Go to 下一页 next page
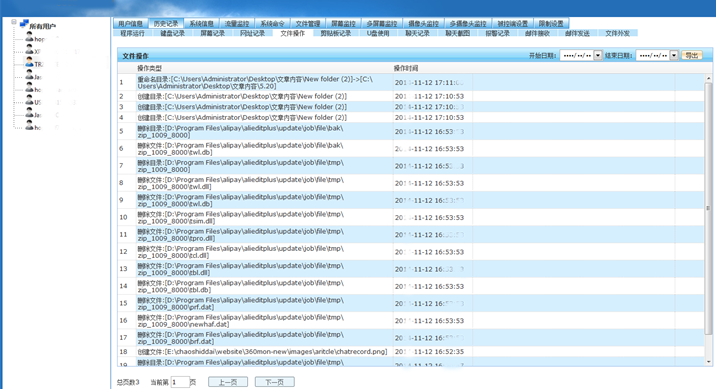Viewport: 716px width, 389px height. coord(274,382)
